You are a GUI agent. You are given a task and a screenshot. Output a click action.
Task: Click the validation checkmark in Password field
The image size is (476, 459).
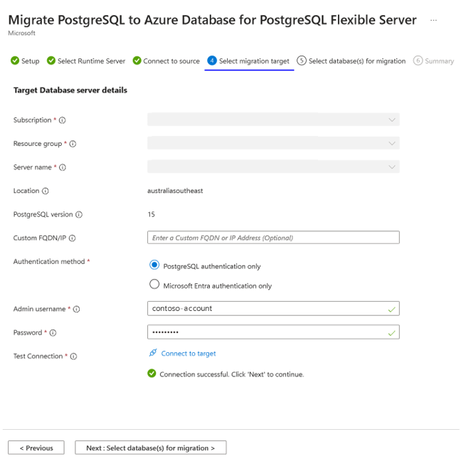pos(391,333)
